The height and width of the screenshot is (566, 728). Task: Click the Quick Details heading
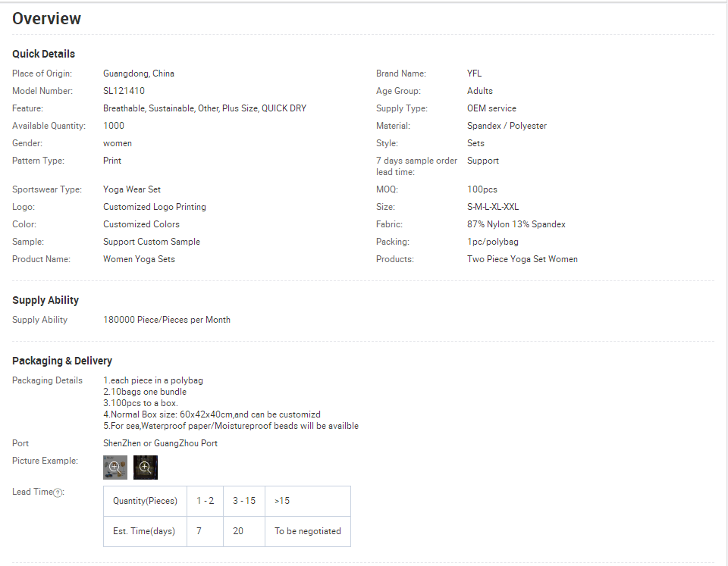coord(44,54)
